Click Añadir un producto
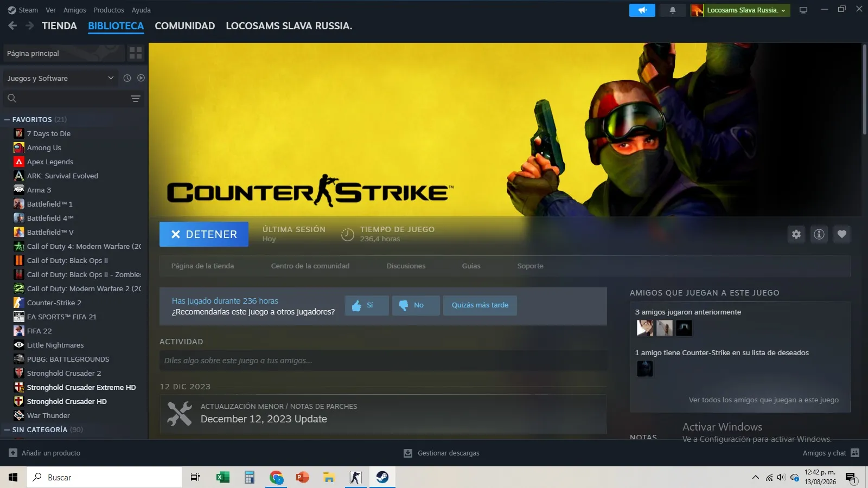The height and width of the screenshot is (488, 868). [x=44, y=453]
